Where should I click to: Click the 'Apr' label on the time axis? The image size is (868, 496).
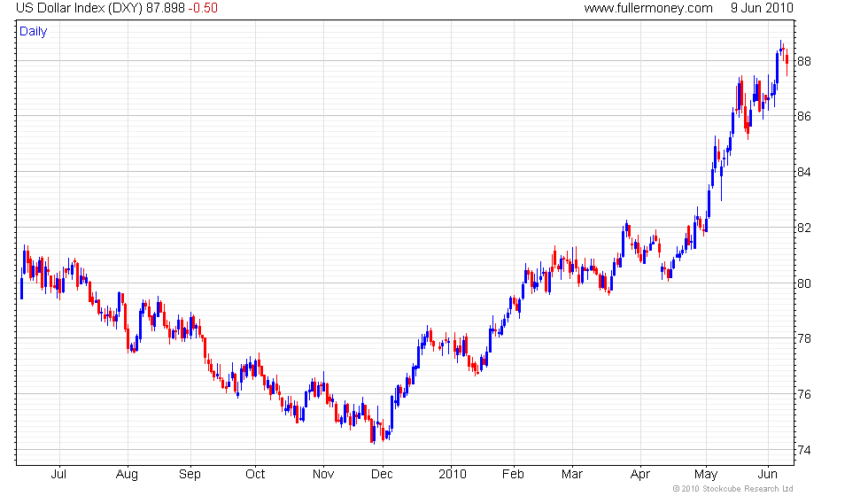(639, 475)
